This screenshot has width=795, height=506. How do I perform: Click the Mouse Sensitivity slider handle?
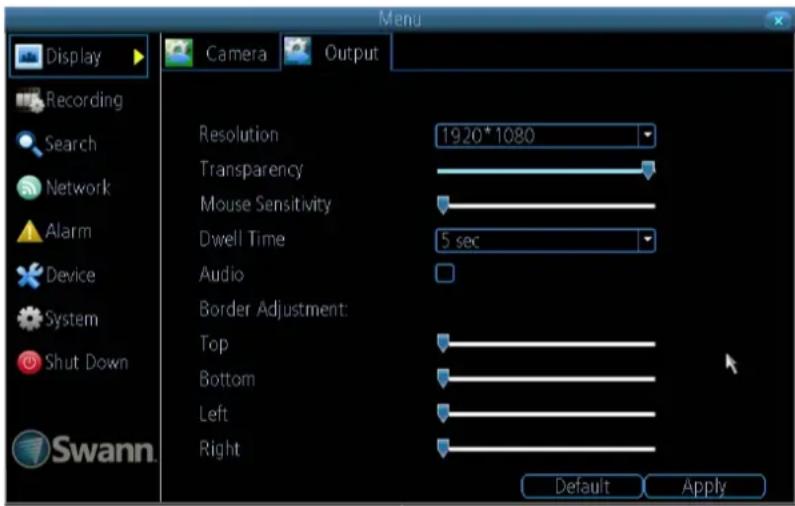(443, 205)
